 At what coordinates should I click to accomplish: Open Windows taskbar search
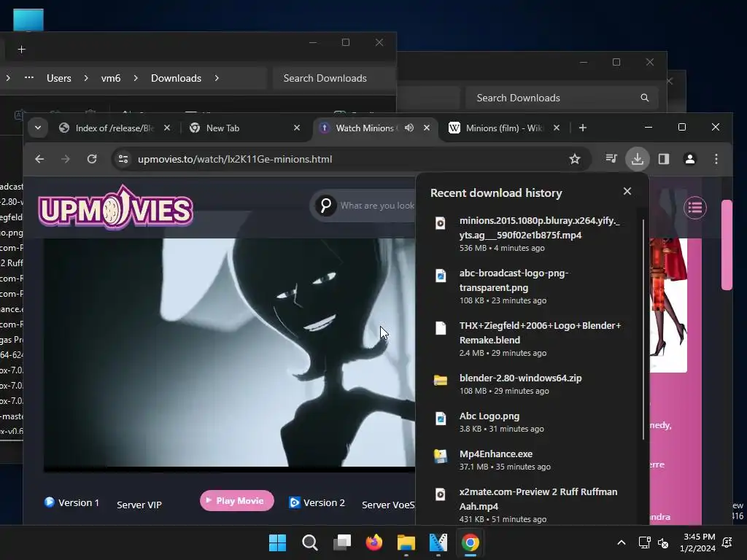pyautogui.click(x=309, y=542)
